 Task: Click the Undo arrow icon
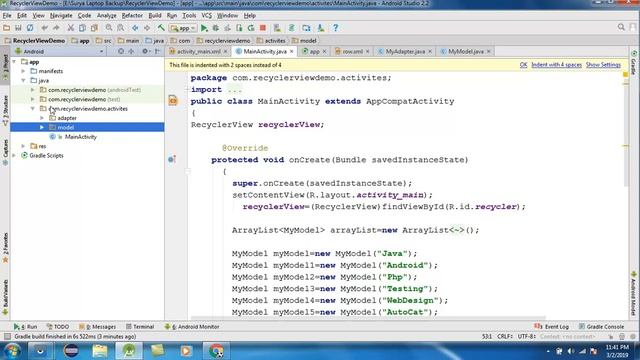[44, 28]
